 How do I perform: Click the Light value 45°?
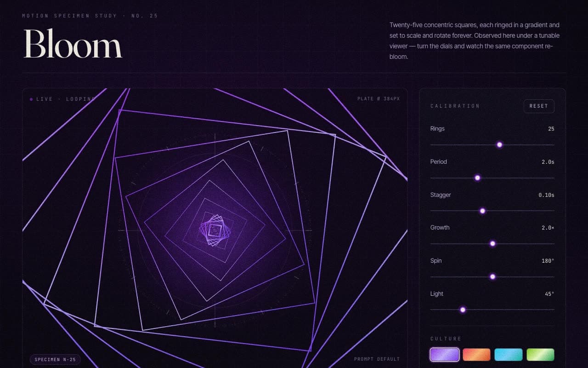pos(549,294)
